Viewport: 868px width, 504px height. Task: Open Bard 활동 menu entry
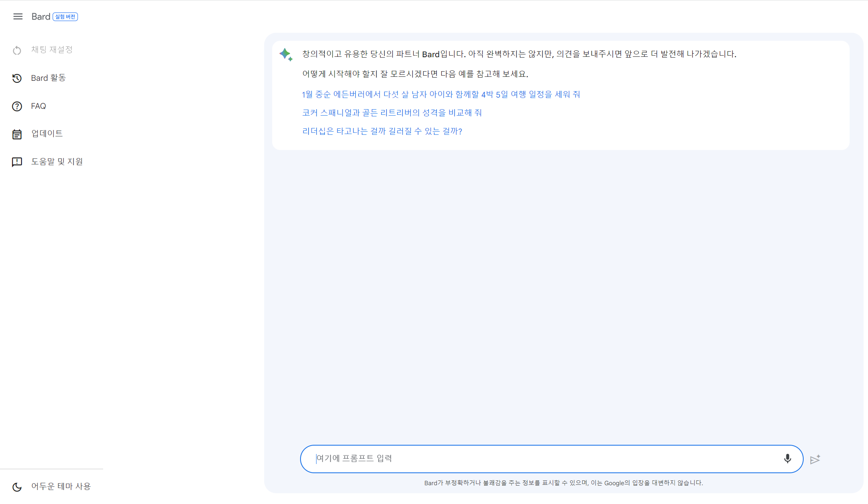pos(48,78)
